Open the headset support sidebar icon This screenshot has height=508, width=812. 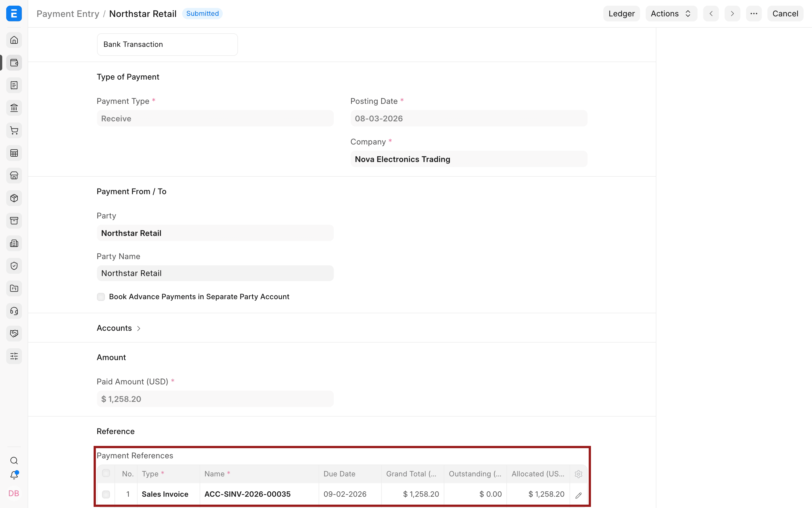click(x=14, y=311)
